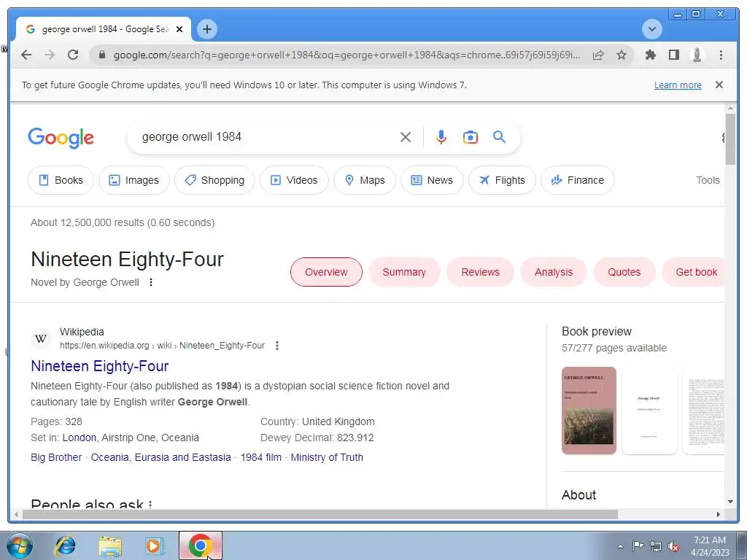Filter results by News
Screen dimensions: 747x560
(x=432, y=180)
